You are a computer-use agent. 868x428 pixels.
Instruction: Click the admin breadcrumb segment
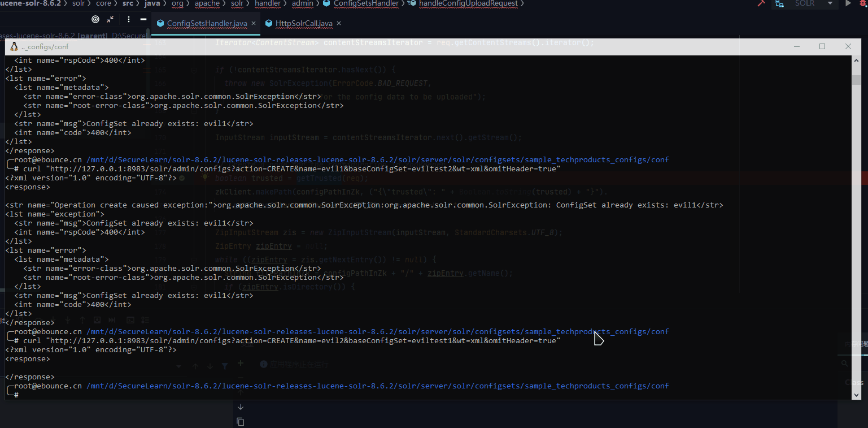tap(302, 3)
